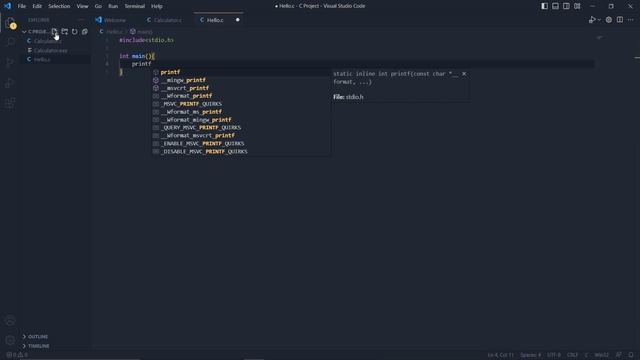Click the UTF-8 encoding status item
The image size is (640, 360).
pos(554,355)
